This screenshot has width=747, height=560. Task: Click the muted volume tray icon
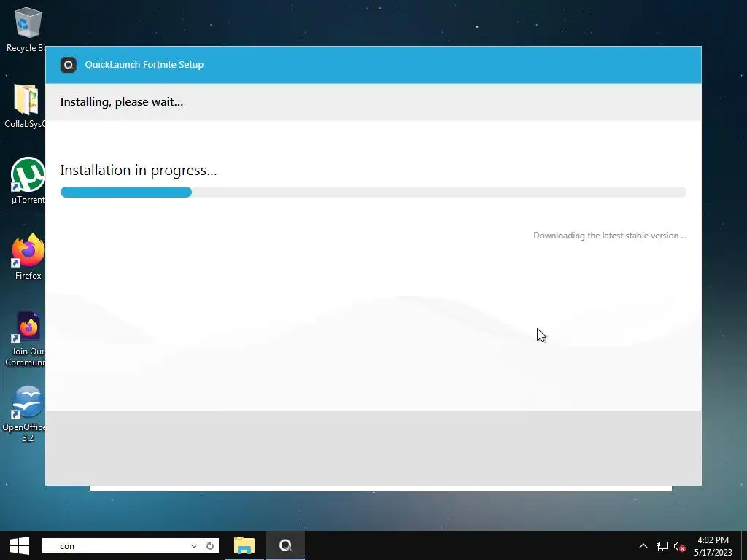pos(679,546)
